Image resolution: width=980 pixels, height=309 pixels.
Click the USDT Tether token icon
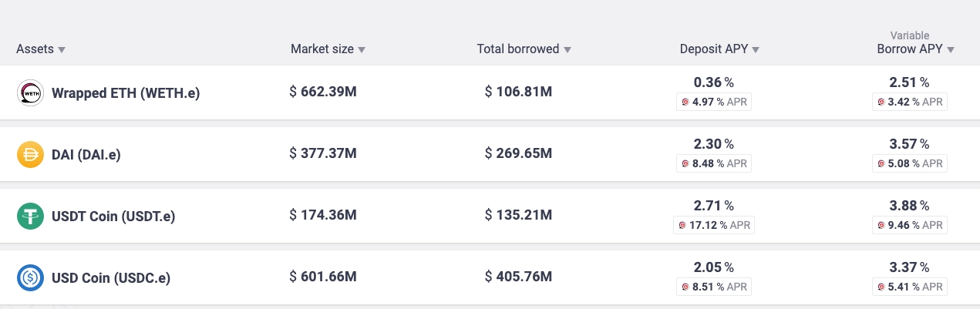[x=29, y=217]
